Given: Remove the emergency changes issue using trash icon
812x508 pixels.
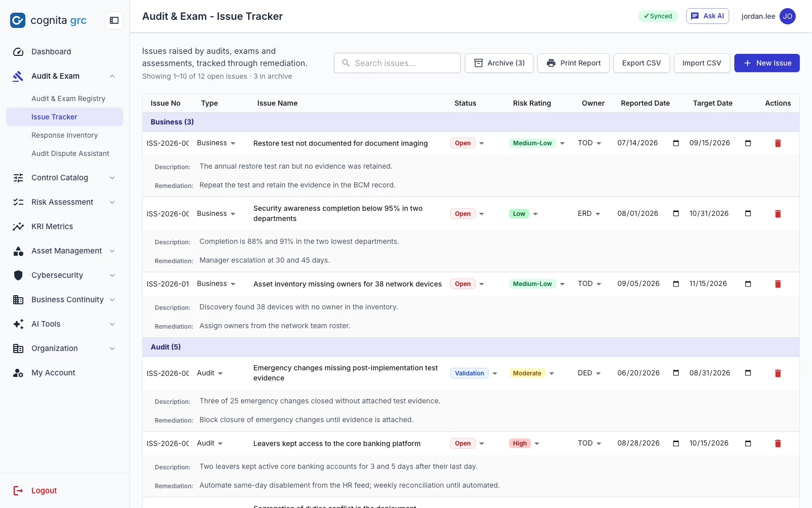Looking at the screenshot, I should 777,373.
